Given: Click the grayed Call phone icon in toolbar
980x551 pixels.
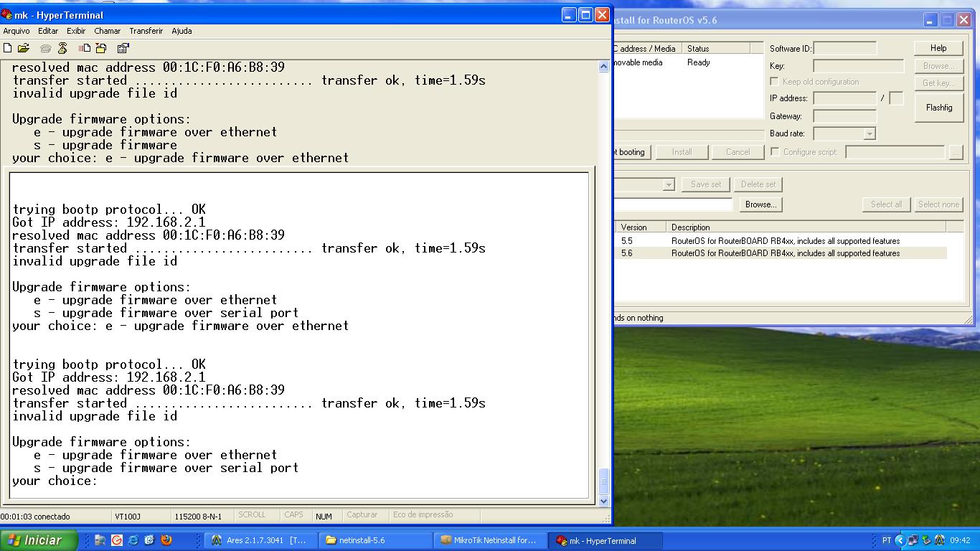Looking at the screenshot, I should click(46, 48).
